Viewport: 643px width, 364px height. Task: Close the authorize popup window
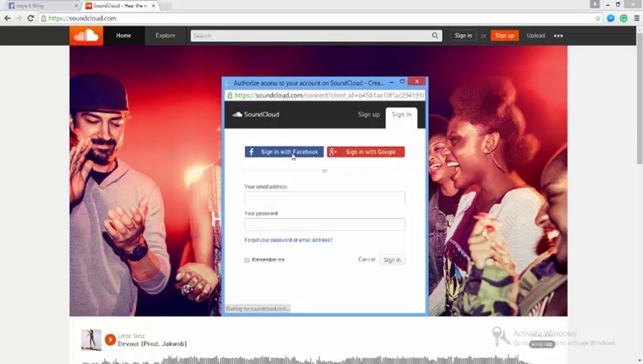[x=417, y=82]
